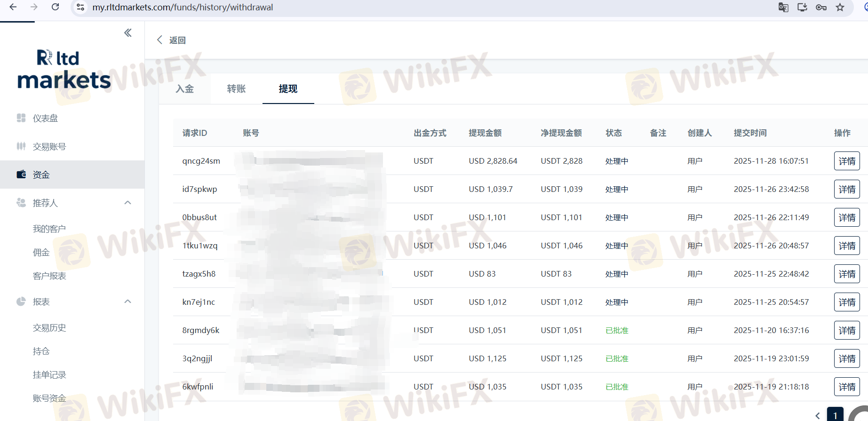Viewport: 868px width, 421px height.
Task: Go back in browser history
Action: point(13,7)
